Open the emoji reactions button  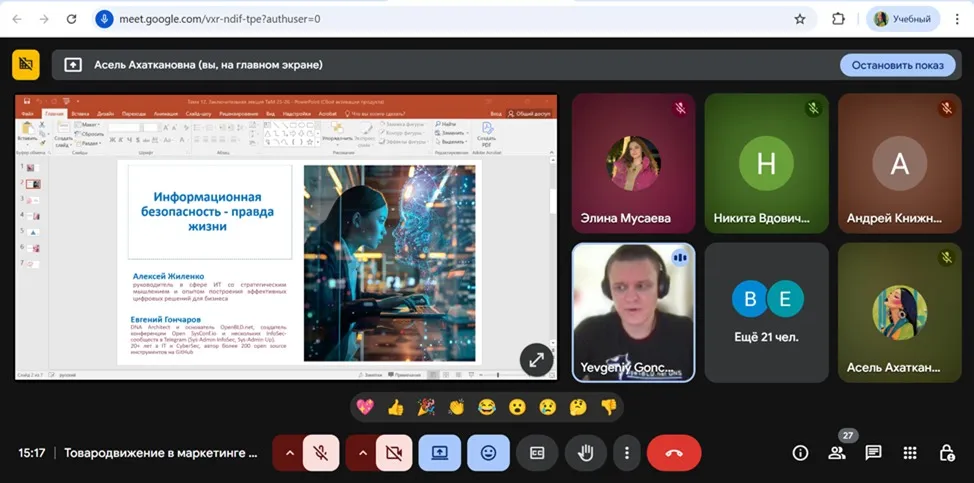point(488,453)
